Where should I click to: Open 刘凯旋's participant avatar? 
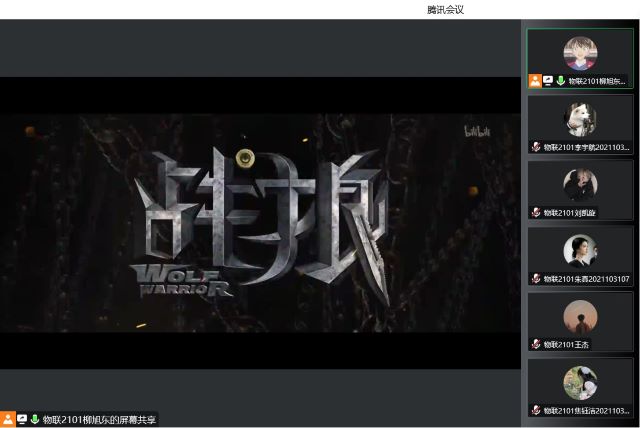(580, 185)
